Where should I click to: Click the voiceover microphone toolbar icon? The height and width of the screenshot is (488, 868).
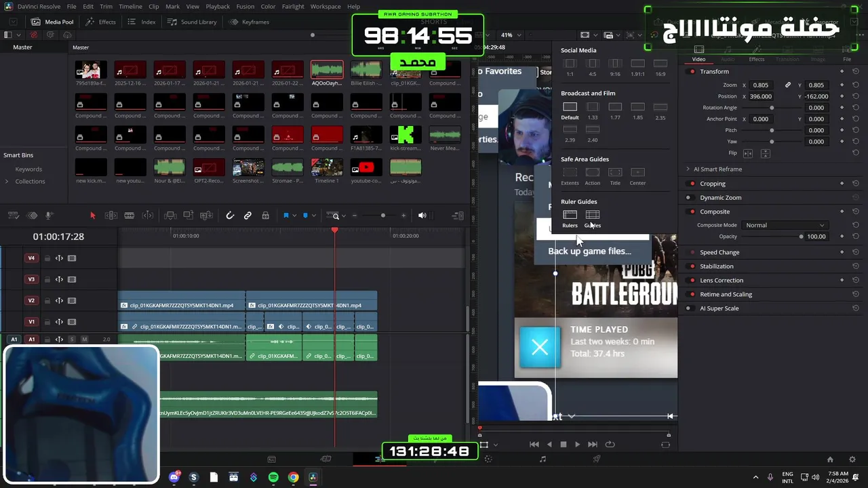click(50, 216)
